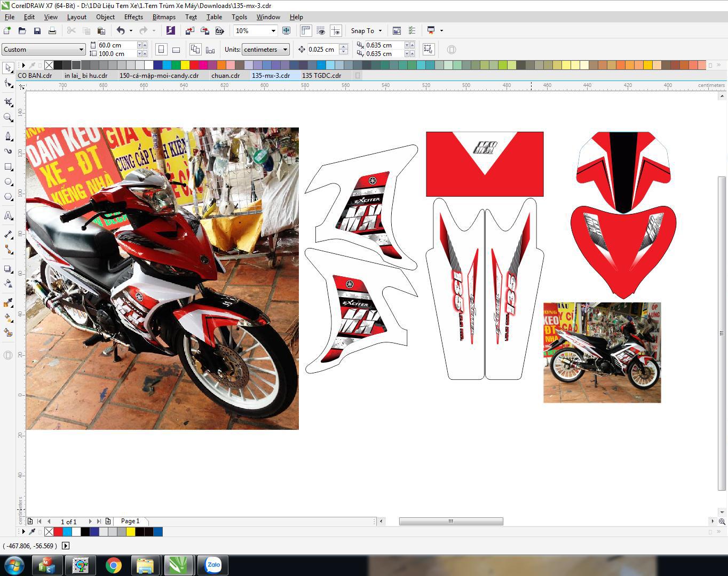Toggle grid display
728x576 pixels.
coord(321,31)
